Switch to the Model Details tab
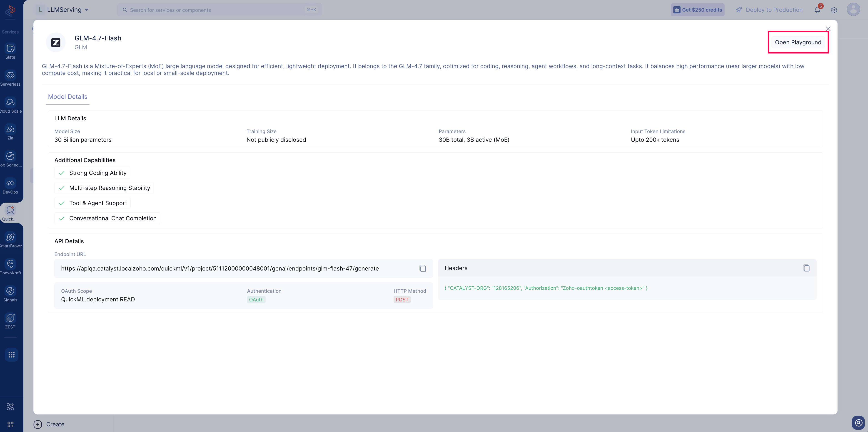This screenshot has height=432, width=868. 68,97
